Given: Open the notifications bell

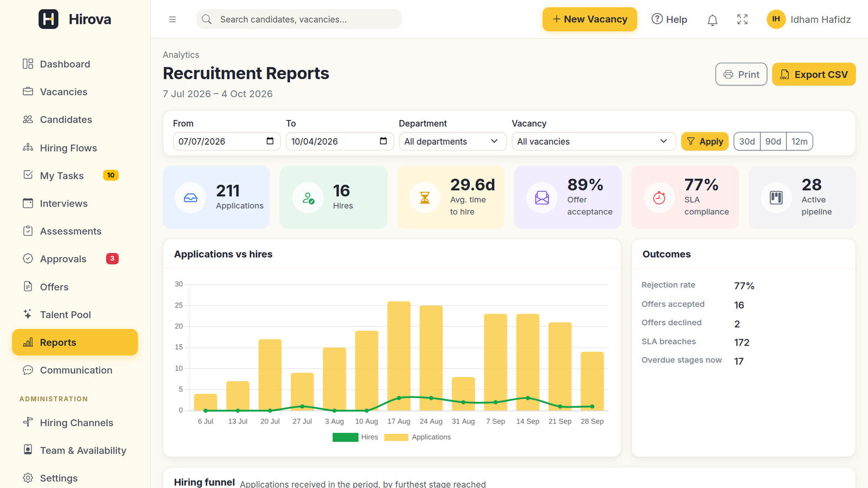Looking at the screenshot, I should point(712,20).
